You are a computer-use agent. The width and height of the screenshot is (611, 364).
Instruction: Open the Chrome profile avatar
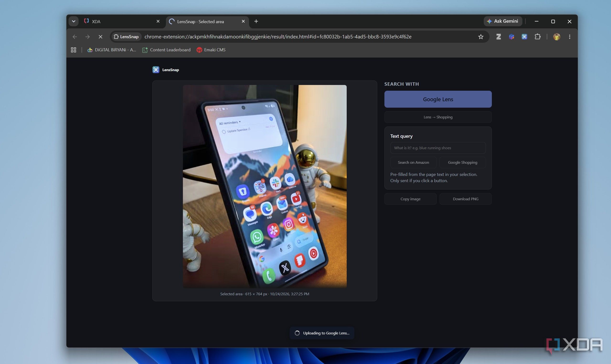click(x=557, y=37)
